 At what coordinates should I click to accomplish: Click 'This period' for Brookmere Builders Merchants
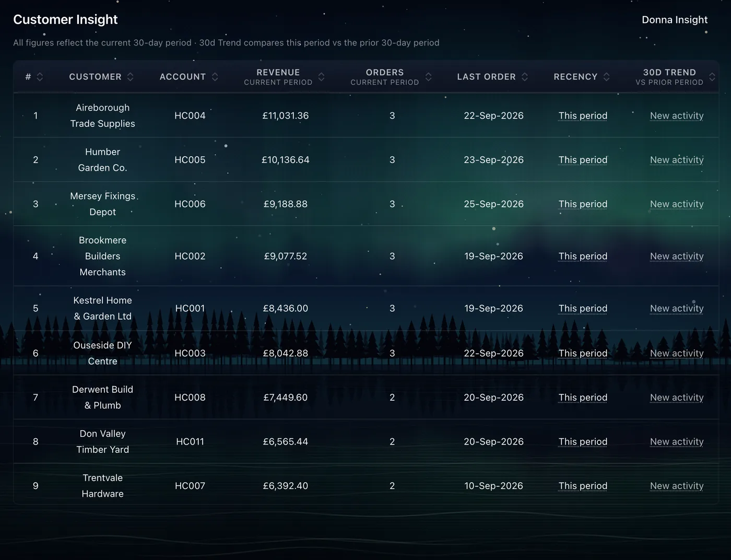[x=583, y=256]
